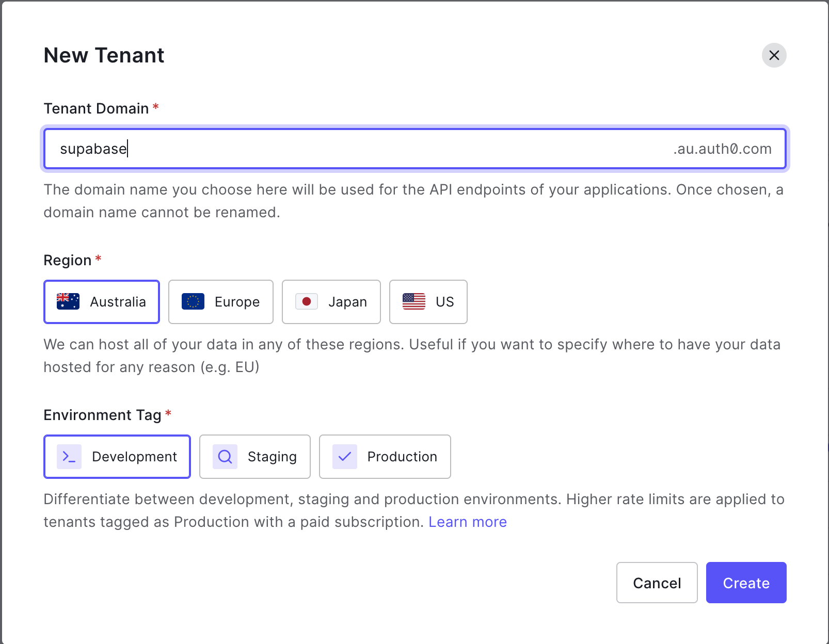Click the European Union flag icon
Image resolution: width=829 pixels, height=644 pixels.
click(192, 301)
